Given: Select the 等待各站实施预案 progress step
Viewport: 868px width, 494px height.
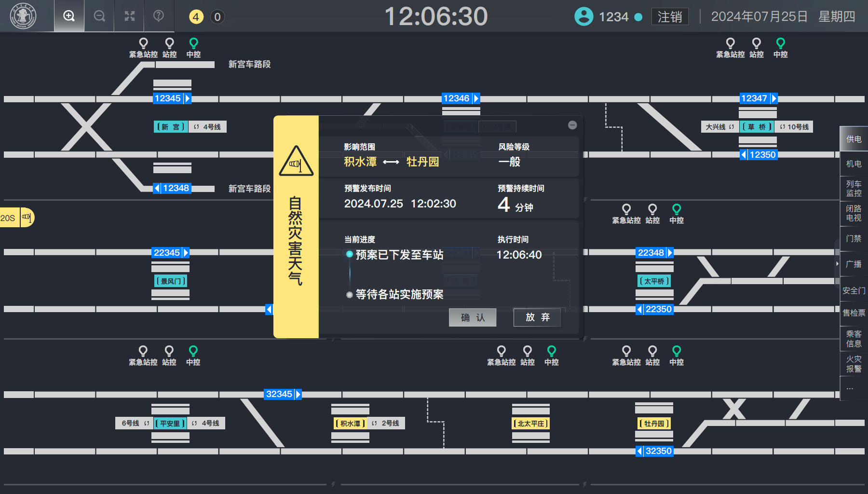Looking at the screenshot, I should point(399,294).
